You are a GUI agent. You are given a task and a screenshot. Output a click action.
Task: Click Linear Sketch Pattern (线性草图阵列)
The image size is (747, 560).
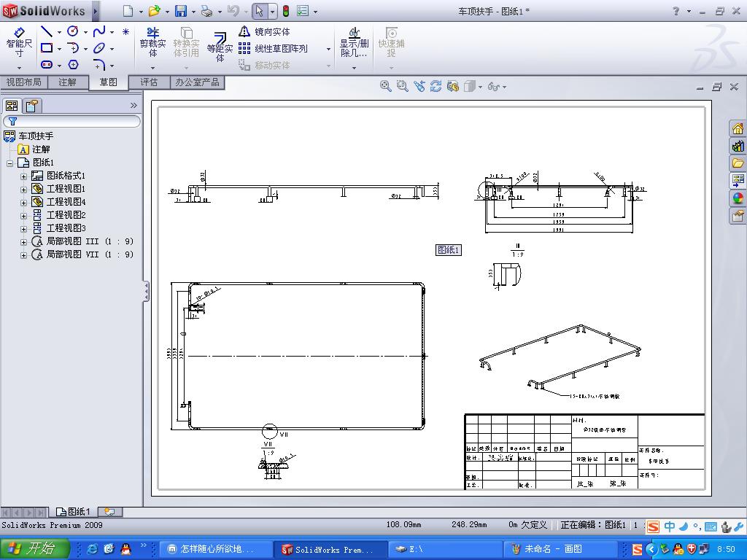coord(273,48)
